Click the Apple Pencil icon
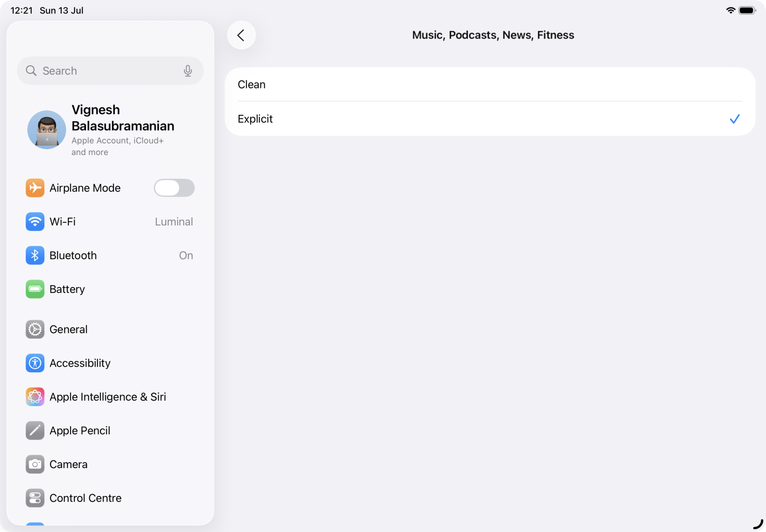This screenshot has height=532, width=766. click(x=35, y=431)
